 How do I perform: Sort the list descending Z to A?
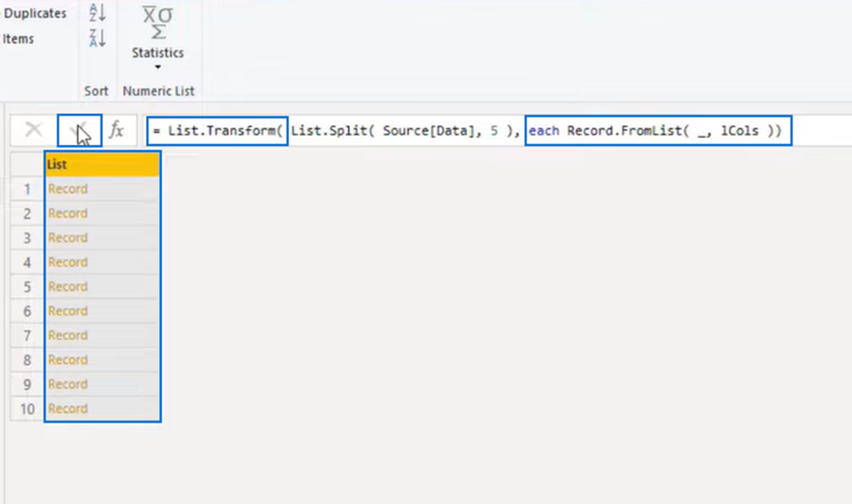click(97, 38)
